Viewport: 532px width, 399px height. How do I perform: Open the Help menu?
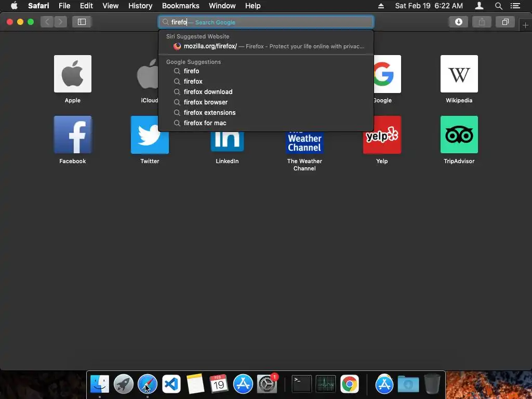point(253,6)
